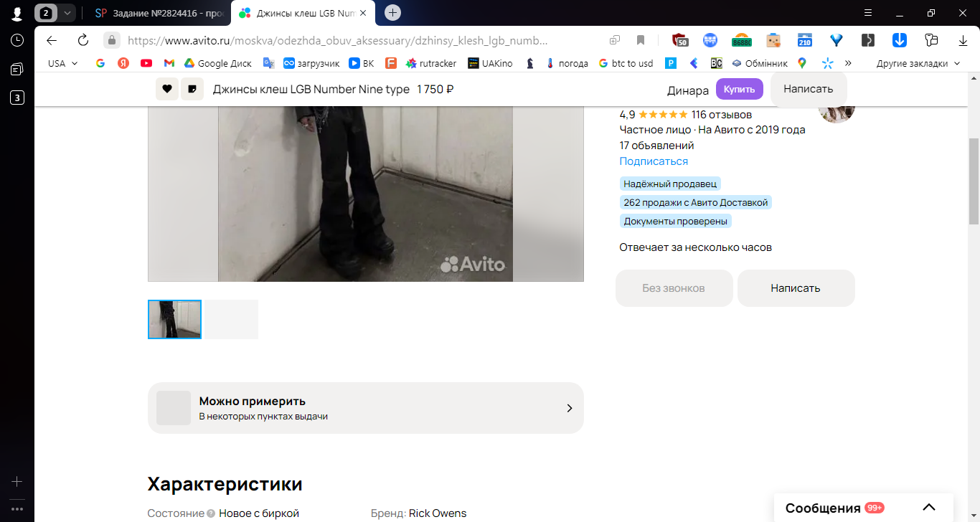Open the 116 отзывов reviews link
The image size is (980, 522).
tap(722, 115)
